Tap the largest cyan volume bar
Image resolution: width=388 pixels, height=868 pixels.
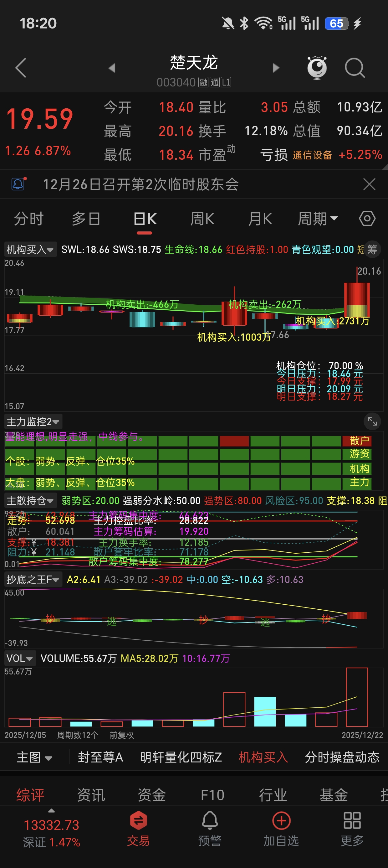click(265, 712)
